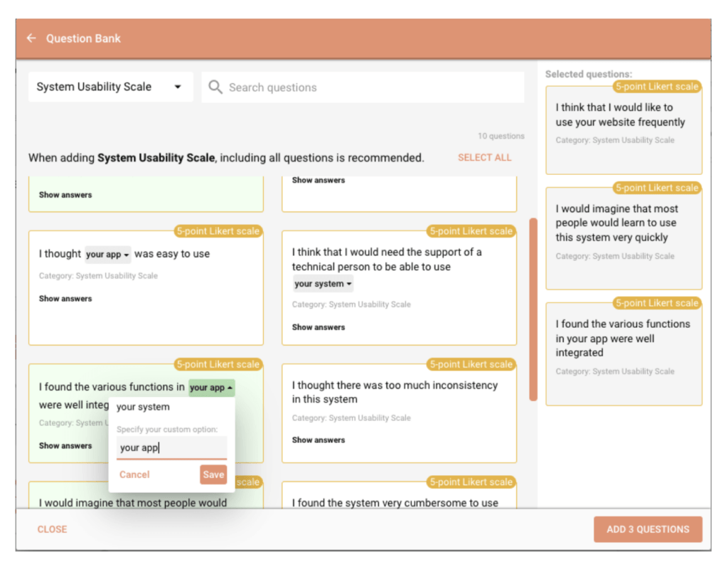Click the ADD 3 QUESTIONS button
728x569 pixels.
[648, 529]
